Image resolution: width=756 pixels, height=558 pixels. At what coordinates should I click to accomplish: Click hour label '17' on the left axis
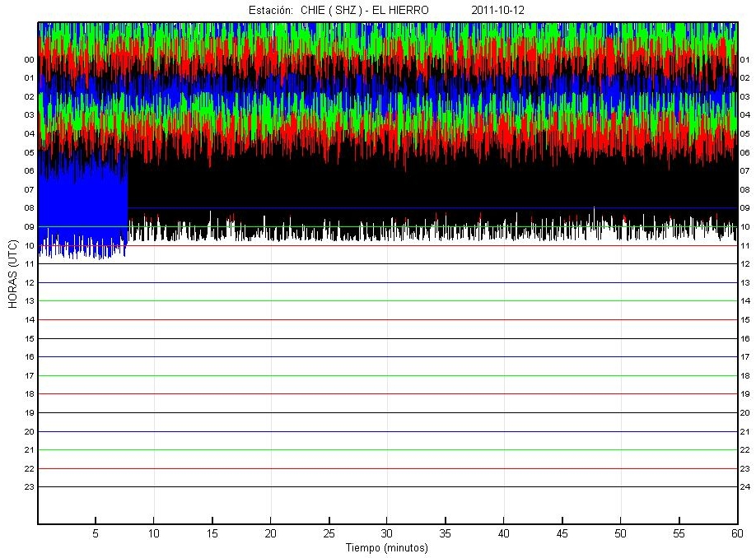30,375
